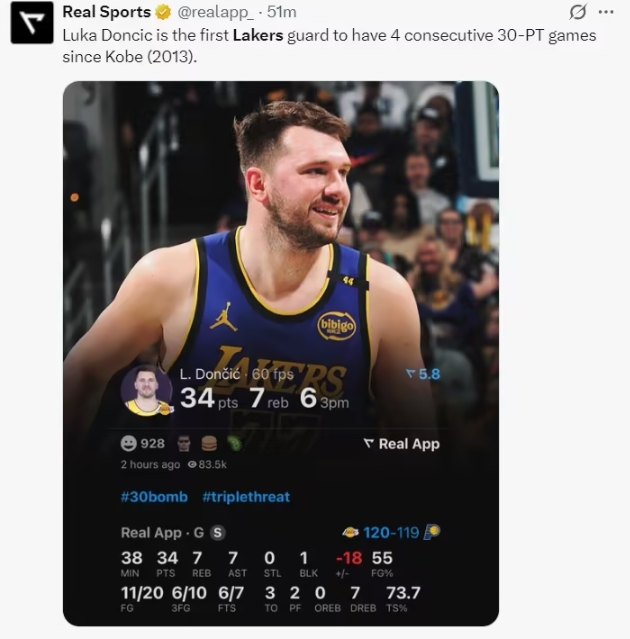Click the smiley reaction emoji with 928
630x639 pixels.
click(129, 443)
